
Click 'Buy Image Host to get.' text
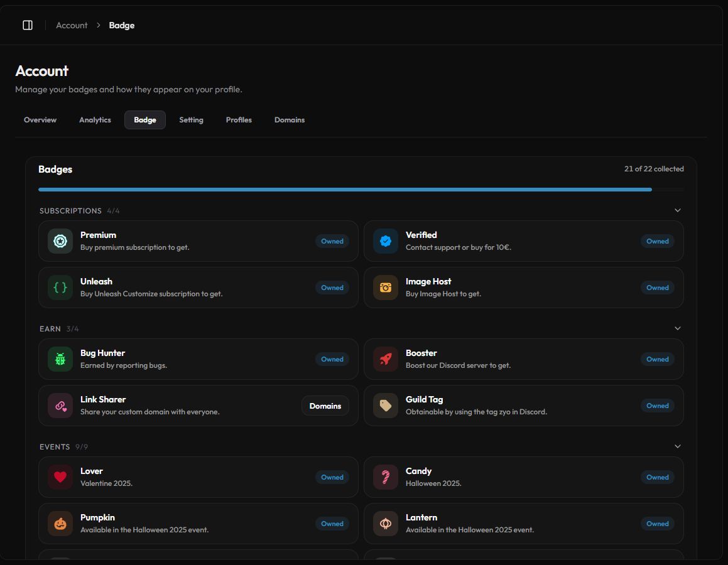coord(443,294)
